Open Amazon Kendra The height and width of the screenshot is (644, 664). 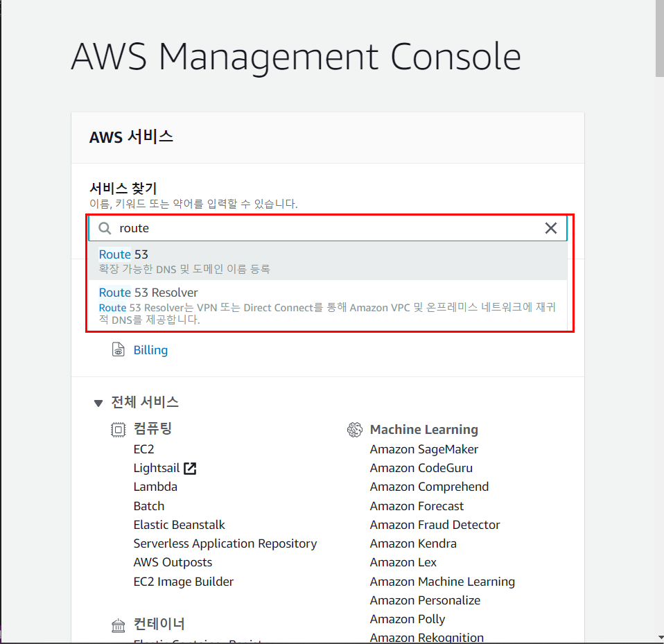(413, 543)
